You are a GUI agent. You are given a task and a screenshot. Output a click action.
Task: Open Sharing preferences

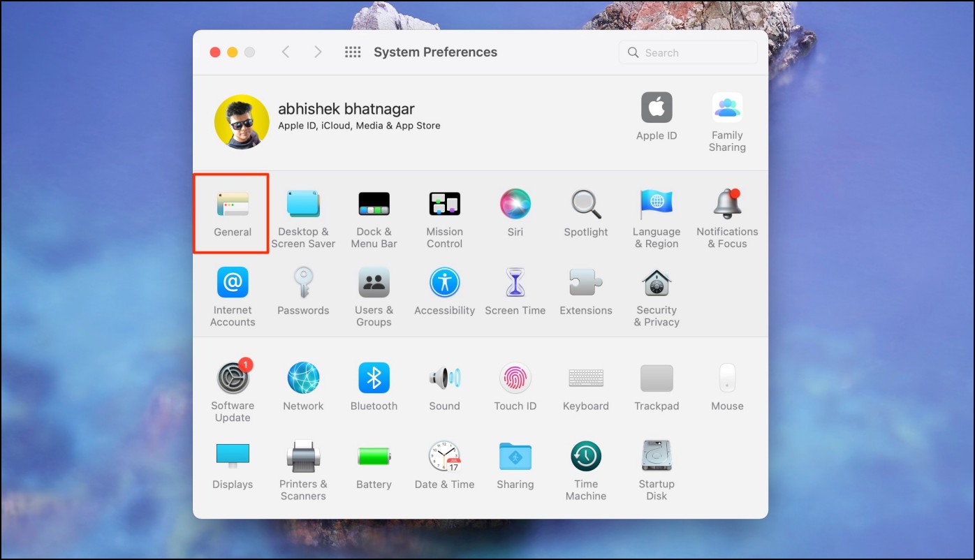515,465
